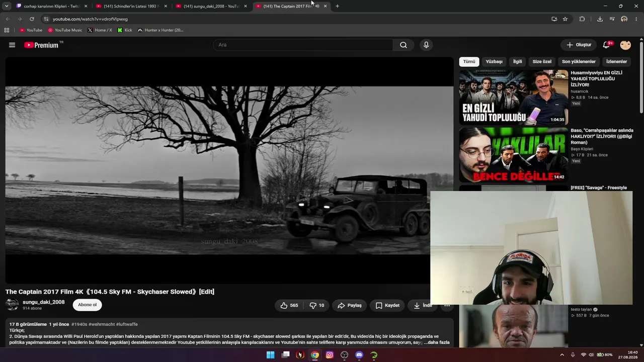Open install/cast icon in address bar

coord(554,19)
